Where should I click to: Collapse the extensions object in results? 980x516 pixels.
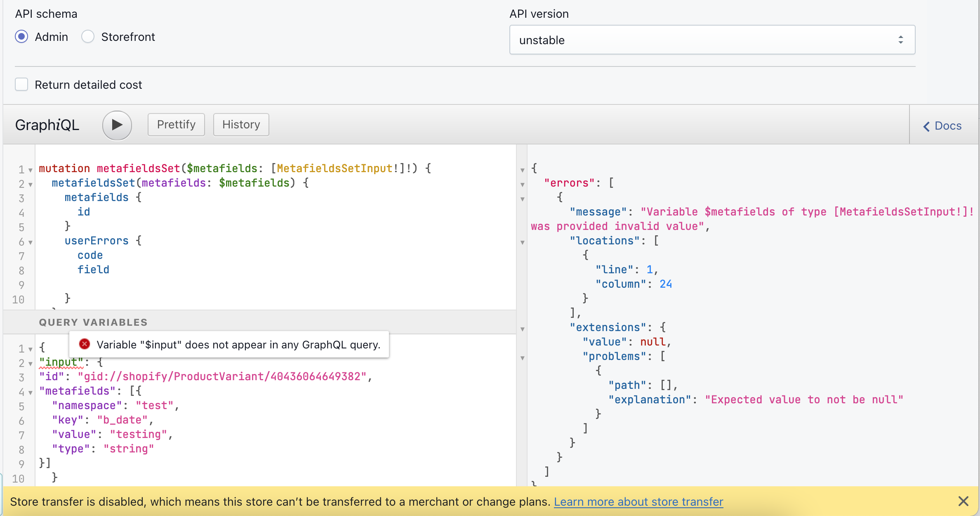522,329
